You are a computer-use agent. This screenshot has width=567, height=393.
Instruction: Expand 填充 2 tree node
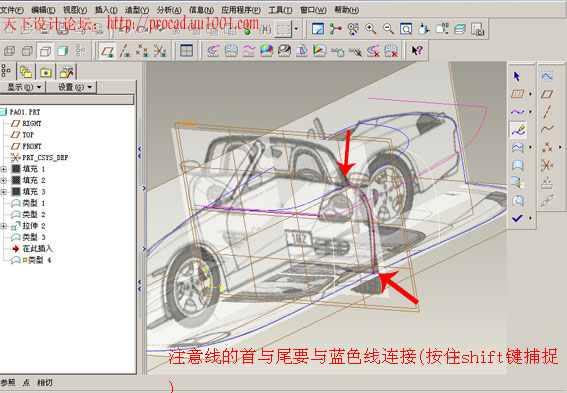pyautogui.click(x=4, y=180)
